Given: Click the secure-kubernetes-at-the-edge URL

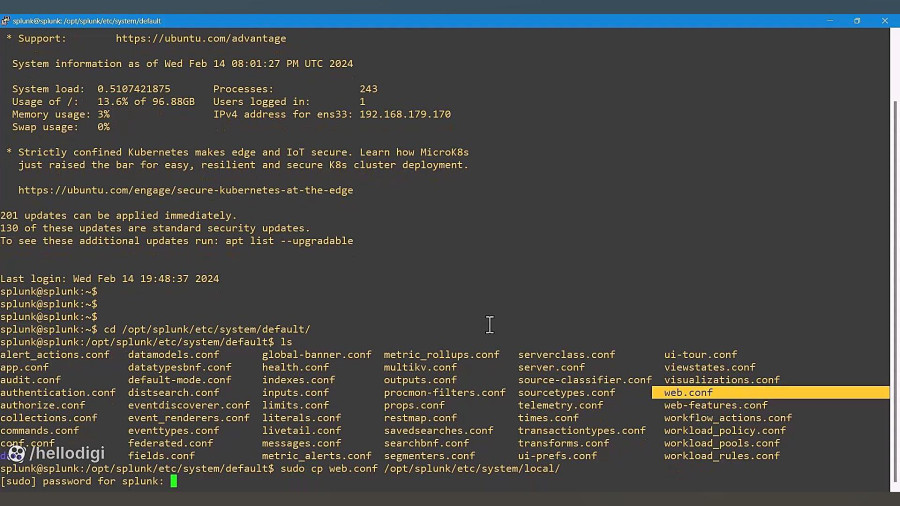Looking at the screenshot, I should [185, 190].
